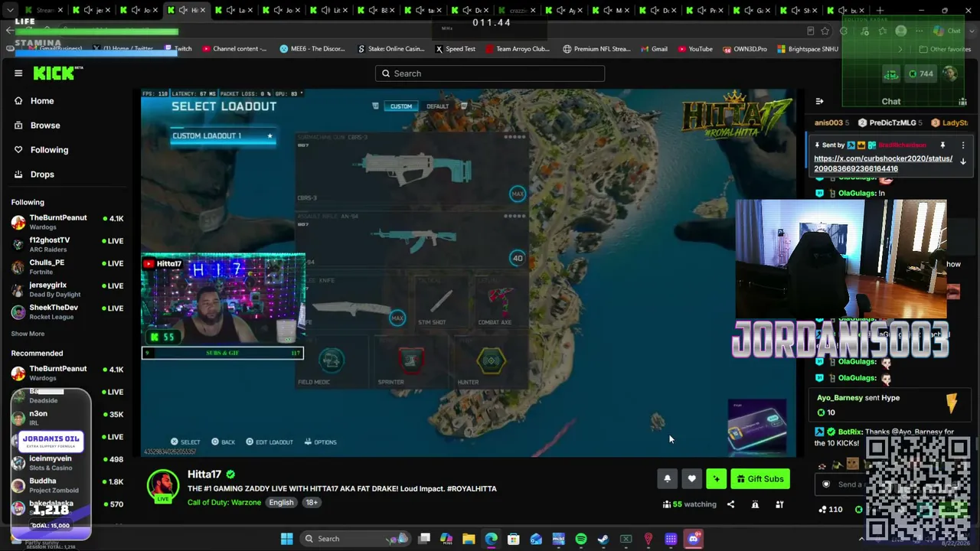Open jerseygirlx channel in Following list
This screenshot has width=980, height=551.
point(67,289)
